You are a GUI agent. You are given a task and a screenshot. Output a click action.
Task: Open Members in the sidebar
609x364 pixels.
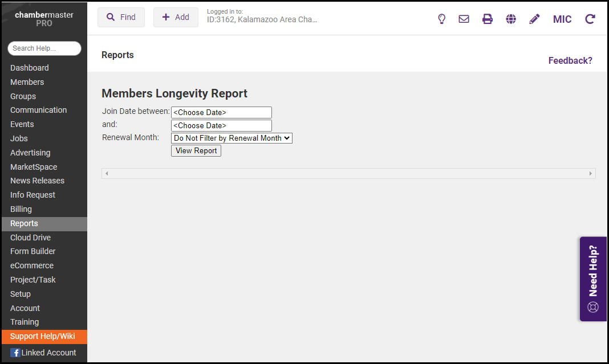pos(27,82)
